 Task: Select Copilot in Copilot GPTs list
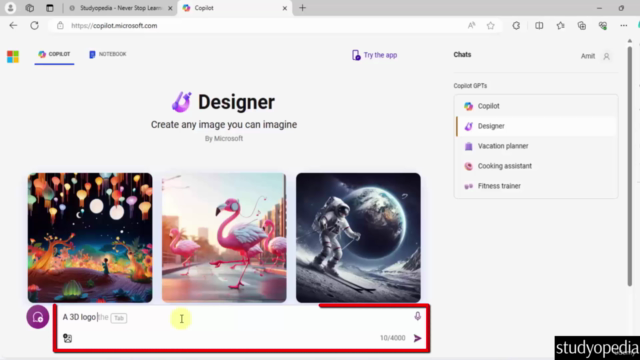[x=536, y=106]
